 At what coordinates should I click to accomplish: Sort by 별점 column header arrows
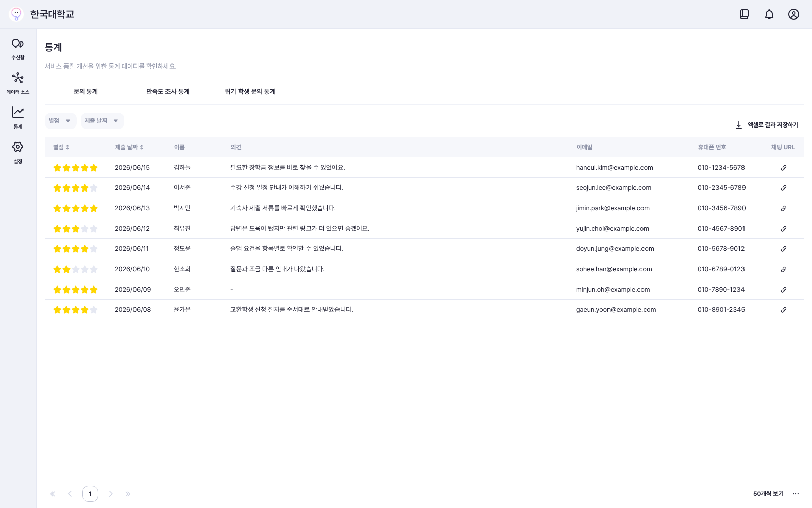(67, 147)
